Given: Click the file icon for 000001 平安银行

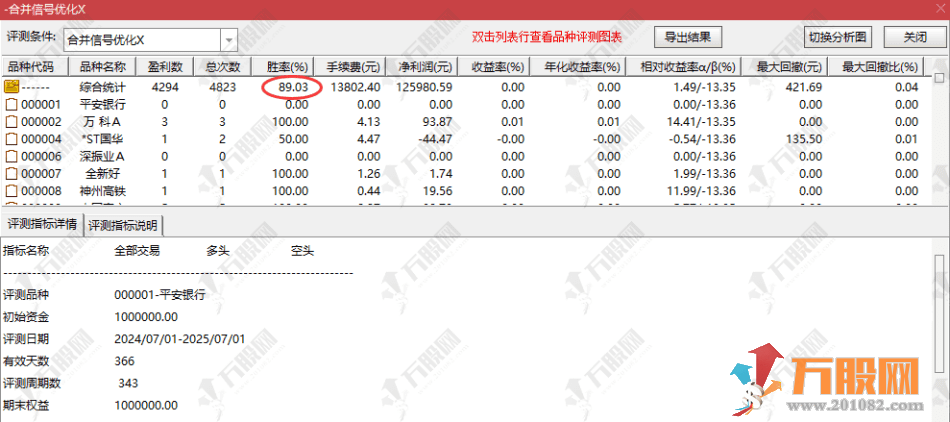Looking at the screenshot, I should pos(12,104).
